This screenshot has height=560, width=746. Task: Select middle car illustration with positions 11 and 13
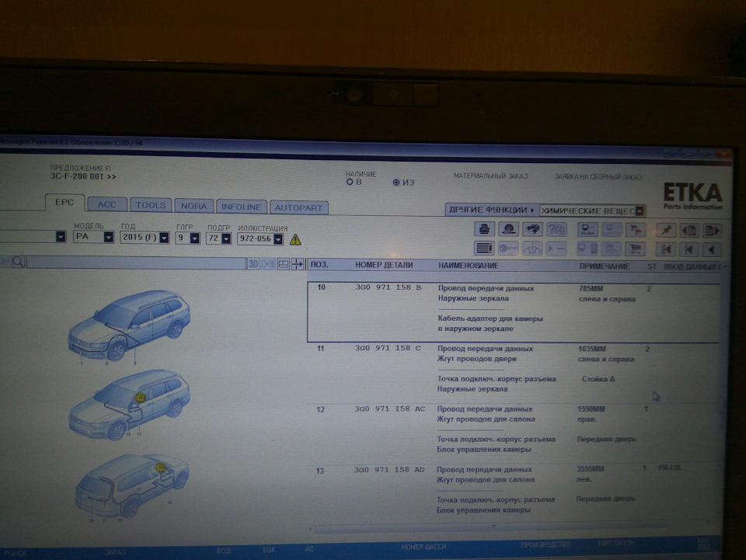click(130, 404)
